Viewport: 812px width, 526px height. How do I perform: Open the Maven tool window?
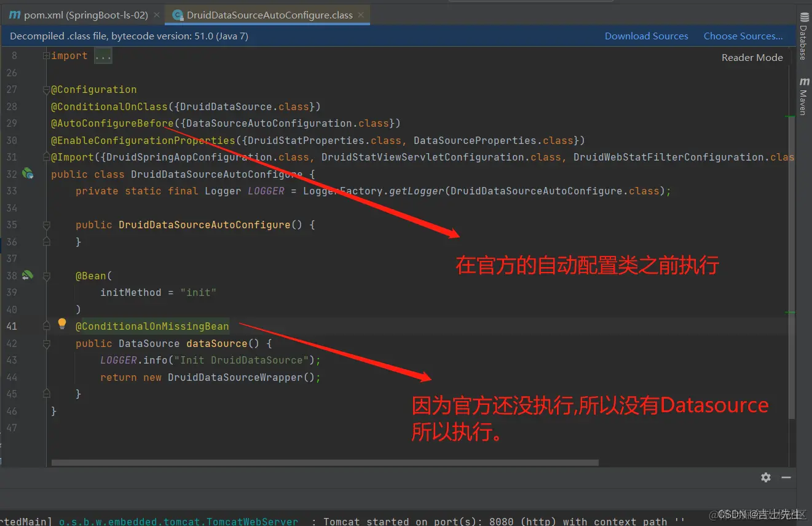click(803, 96)
